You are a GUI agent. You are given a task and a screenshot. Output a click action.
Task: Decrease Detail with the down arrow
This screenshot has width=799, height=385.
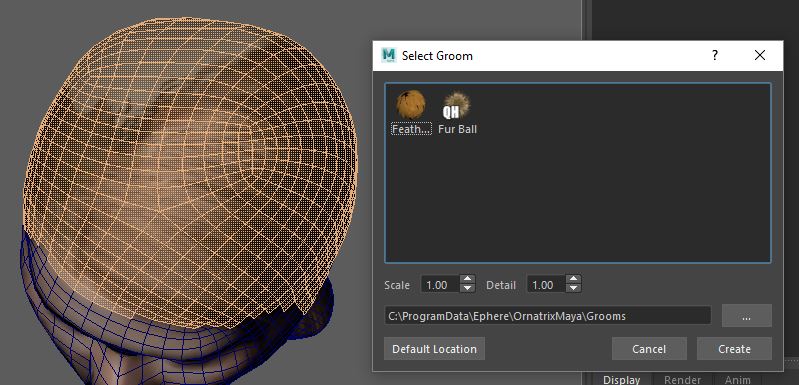pyautogui.click(x=573, y=289)
